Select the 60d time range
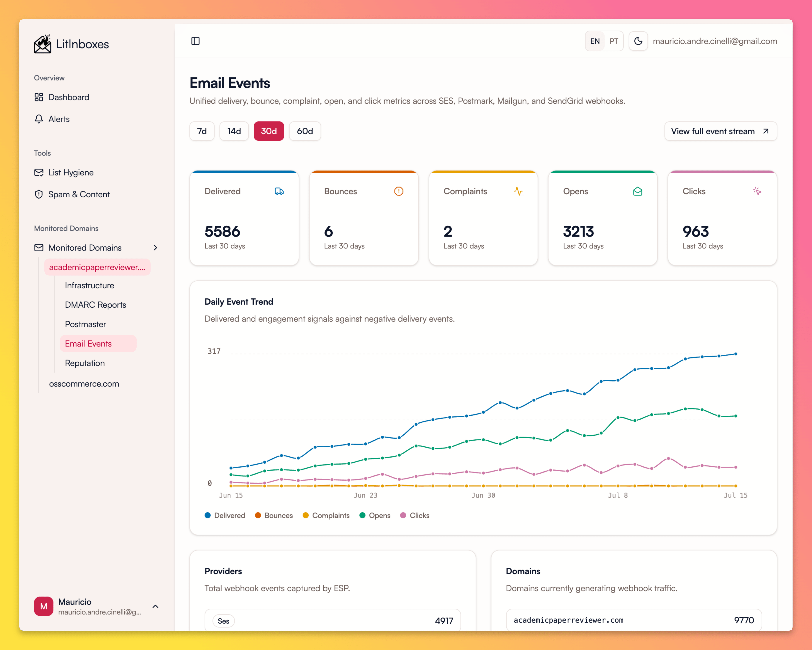Viewport: 812px width, 650px height. coord(305,131)
